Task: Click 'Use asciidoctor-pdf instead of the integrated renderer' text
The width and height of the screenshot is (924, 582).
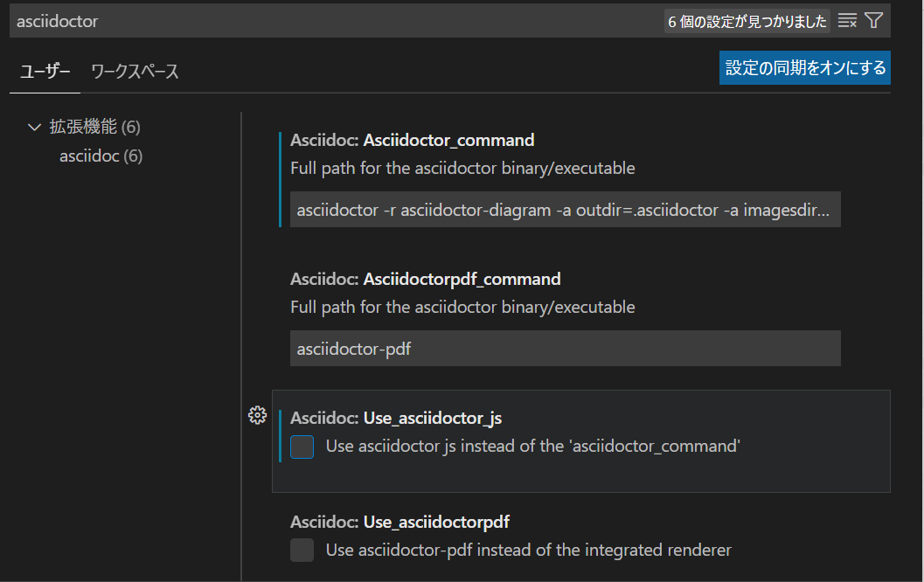Action: click(528, 551)
